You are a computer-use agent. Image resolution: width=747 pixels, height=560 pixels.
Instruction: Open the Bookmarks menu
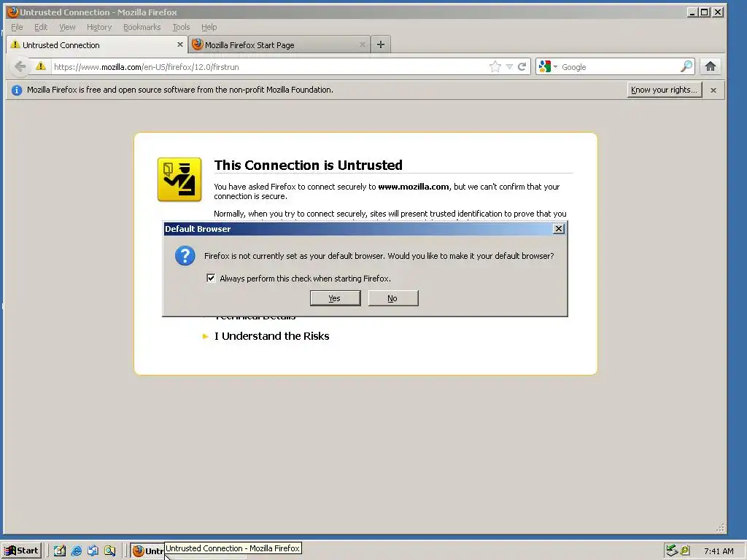coord(142,27)
